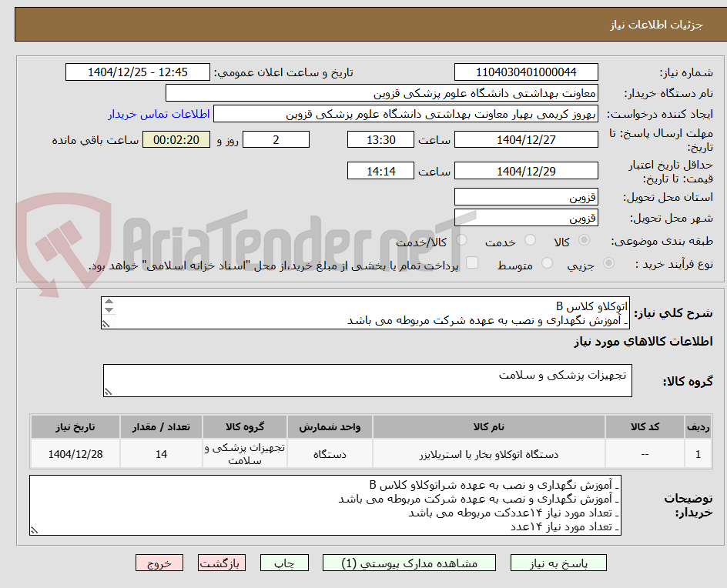Toggle the Islamic treasury payment checkbox
Viewport: 727px width, 588px height.
point(472,262)
